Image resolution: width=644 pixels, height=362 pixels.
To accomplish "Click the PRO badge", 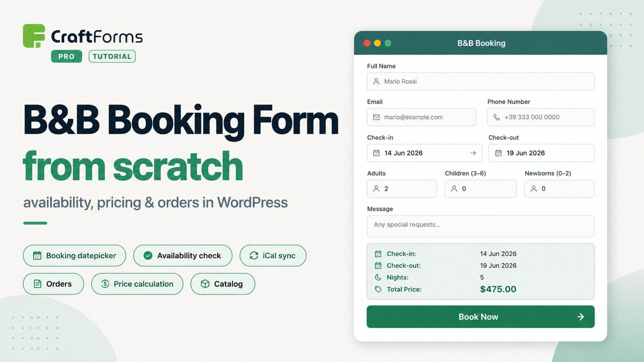I will [66, 56].
